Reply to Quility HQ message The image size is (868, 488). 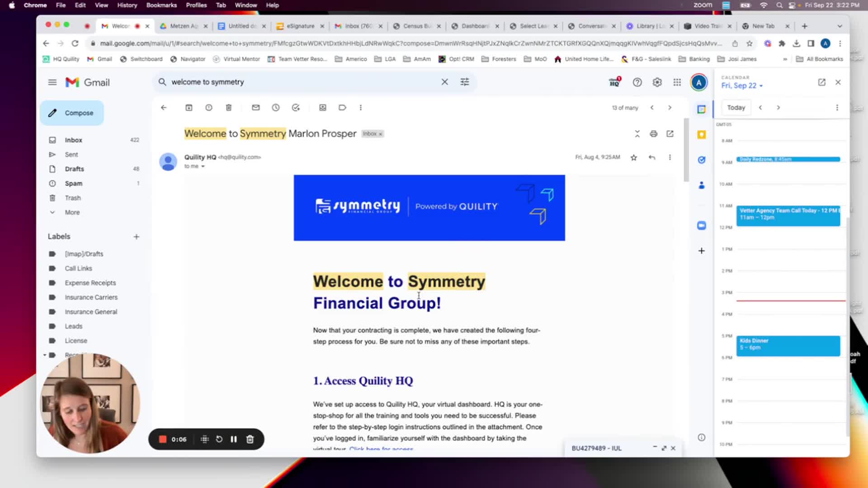pyautogui.click(x=652, y=157)
